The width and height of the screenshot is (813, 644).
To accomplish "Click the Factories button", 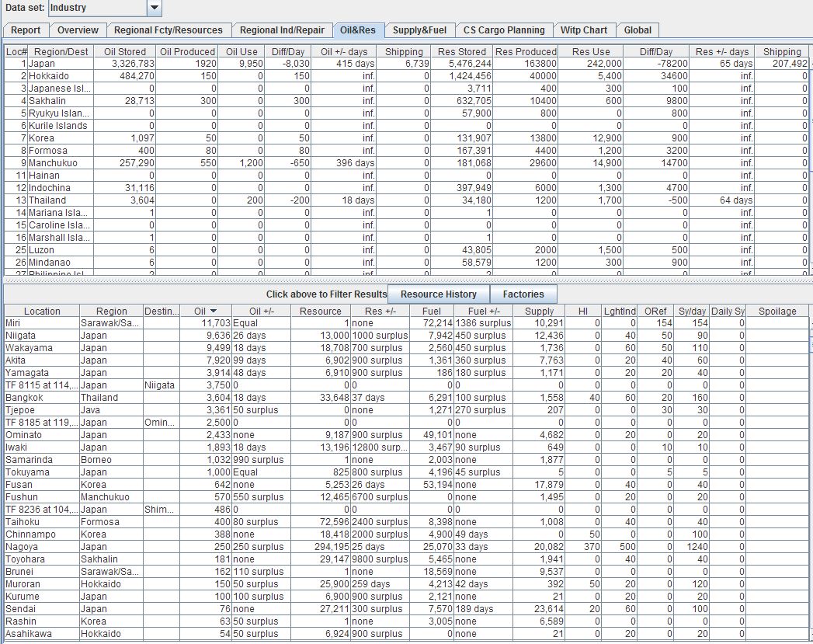I will (x=523, y=294).
